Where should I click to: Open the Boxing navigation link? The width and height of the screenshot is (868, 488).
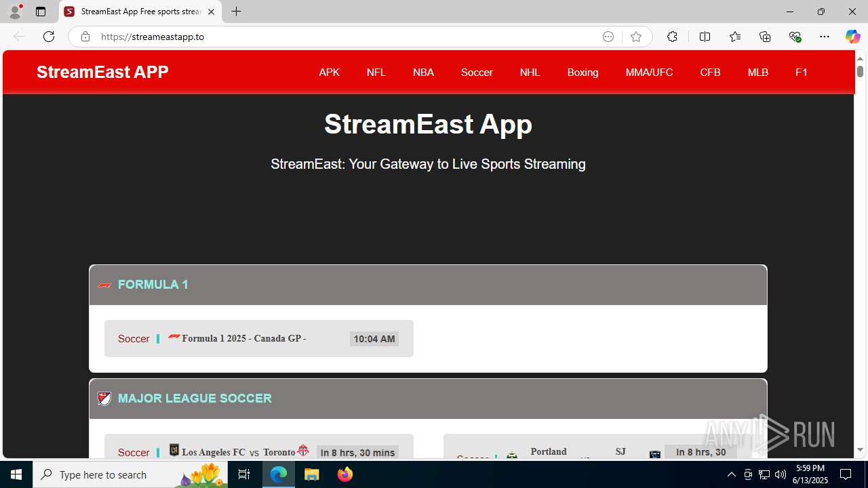583,72
